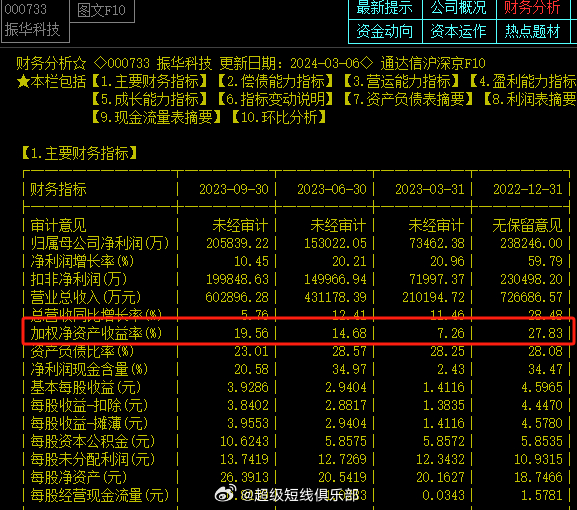Jump to 【3.营运能力指标】 link
The width and height of the screenshot is (577, 510).
coord(401,82)
